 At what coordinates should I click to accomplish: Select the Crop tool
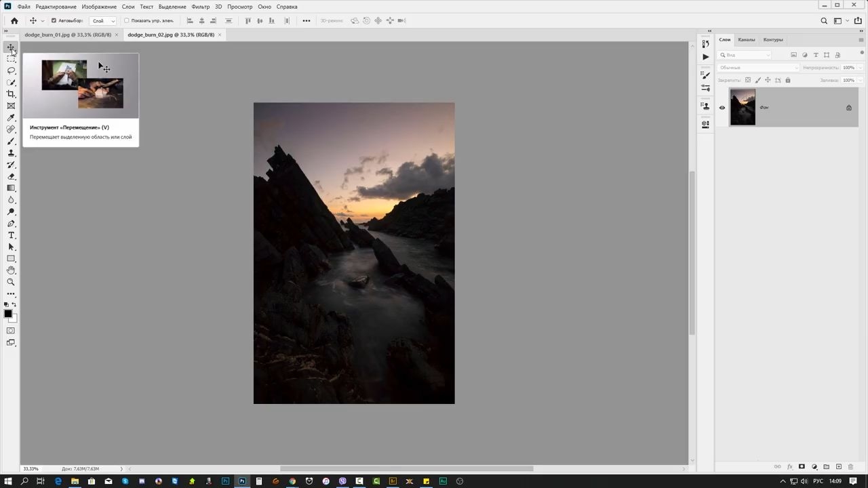(x=11, y=94)
